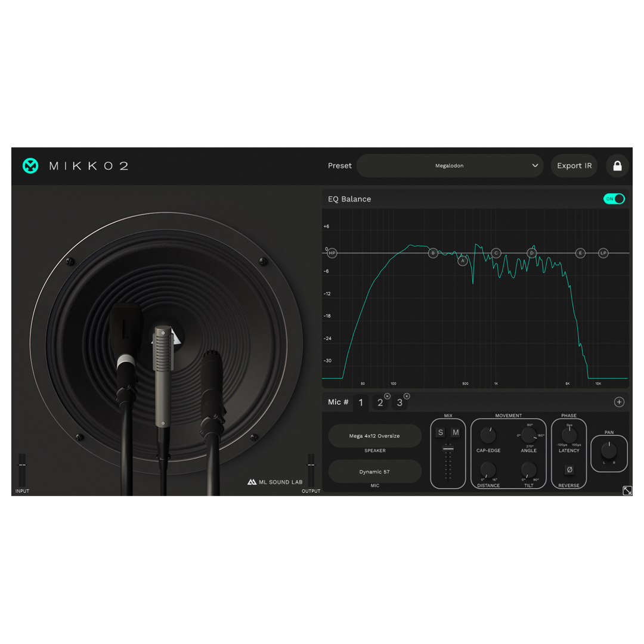Click the Latency phase knob

(x=569, y=435)
